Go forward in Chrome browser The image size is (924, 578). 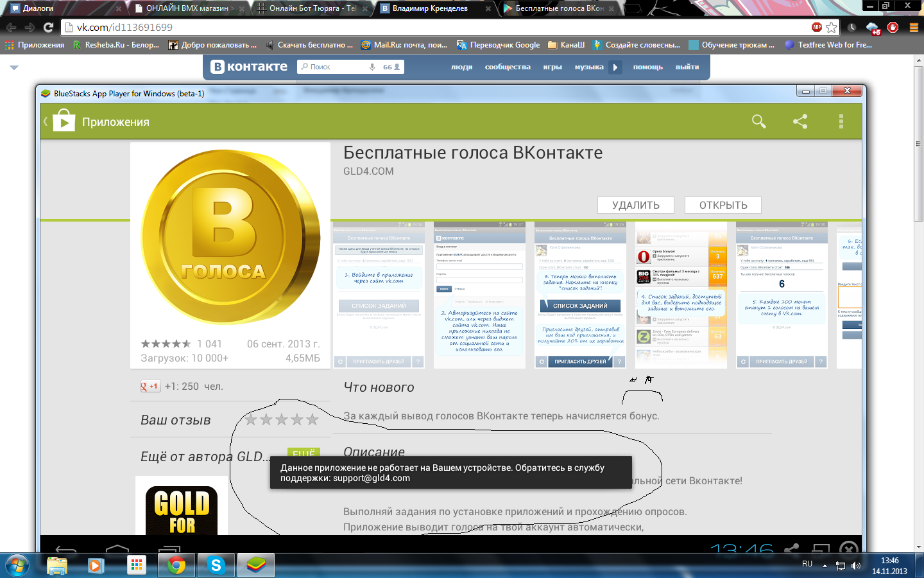pyautogui.click(x=30, y=27)
